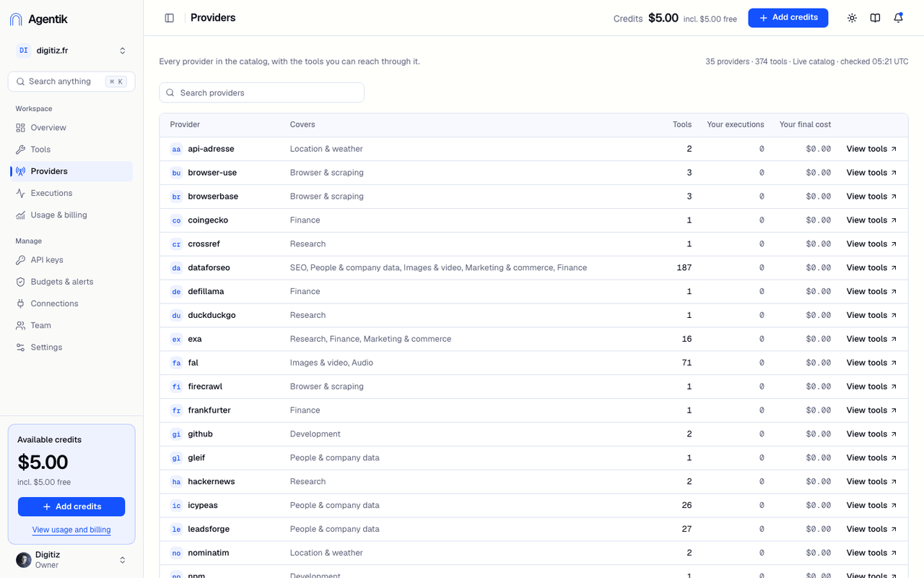Click 'Images & video, Audio' in fal row
The image size is (924, 578).
tap(331, 363)
